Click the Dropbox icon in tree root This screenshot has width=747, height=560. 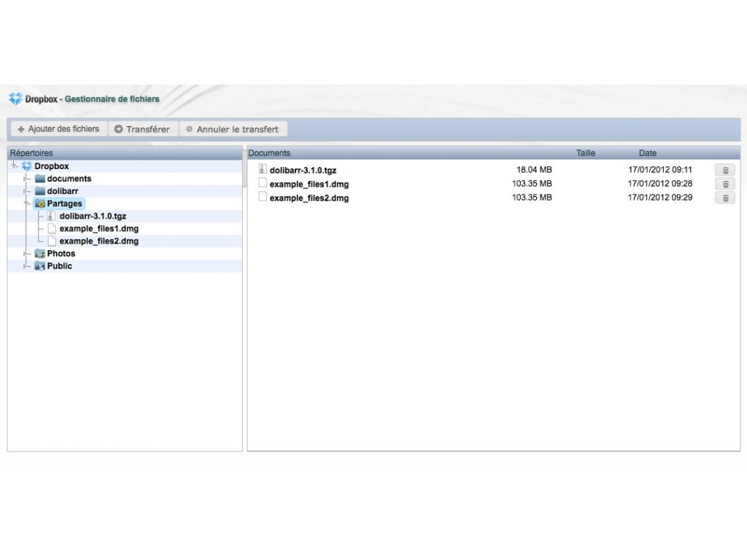point(27,166)
